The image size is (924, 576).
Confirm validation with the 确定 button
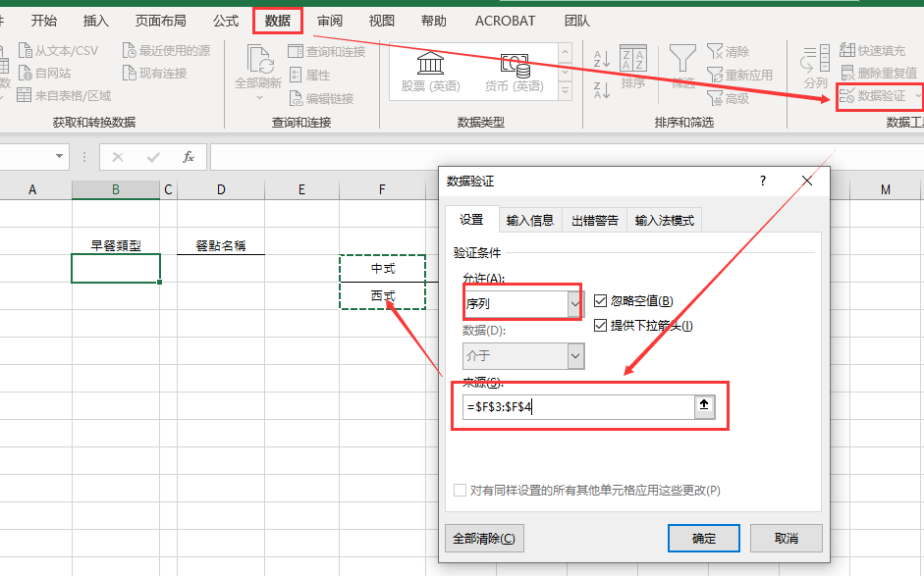(x=703, y=538)
